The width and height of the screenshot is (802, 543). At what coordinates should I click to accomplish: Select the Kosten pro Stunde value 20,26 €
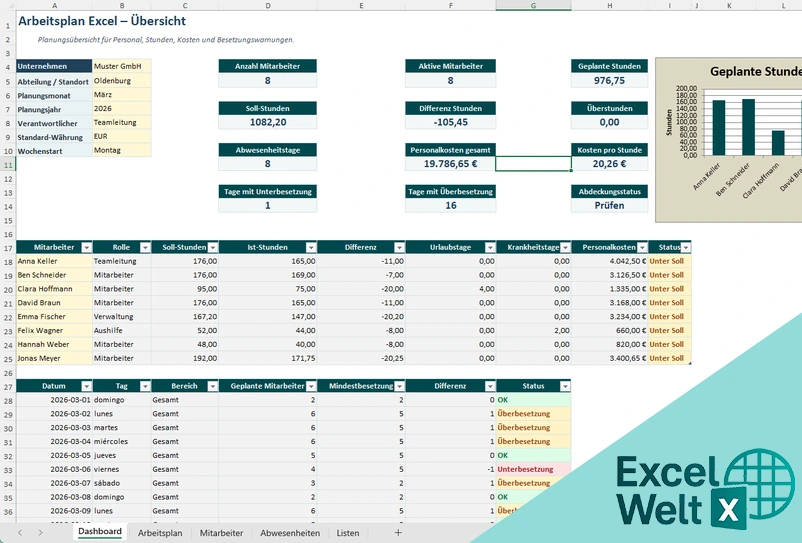(x=609, y=164)
